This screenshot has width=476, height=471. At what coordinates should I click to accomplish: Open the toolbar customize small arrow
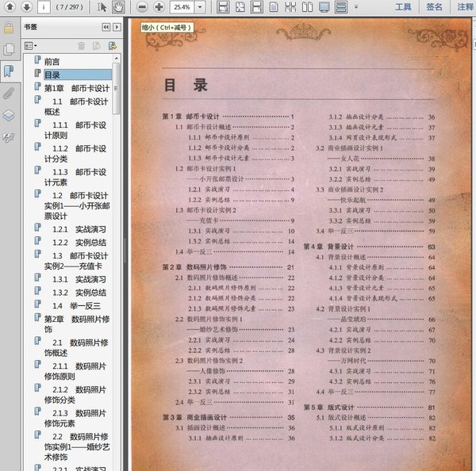pos(356,6)
